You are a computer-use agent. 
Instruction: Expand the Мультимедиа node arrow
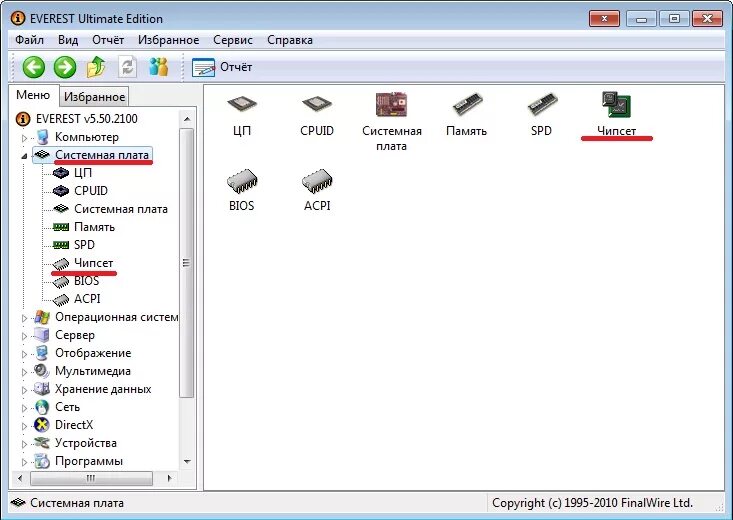(x=25, y=372)
